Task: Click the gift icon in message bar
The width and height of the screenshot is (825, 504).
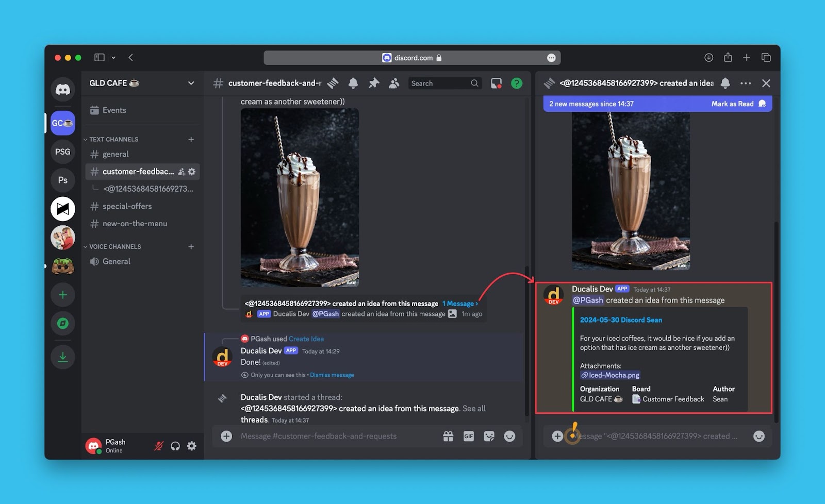Action: [448, 436]
